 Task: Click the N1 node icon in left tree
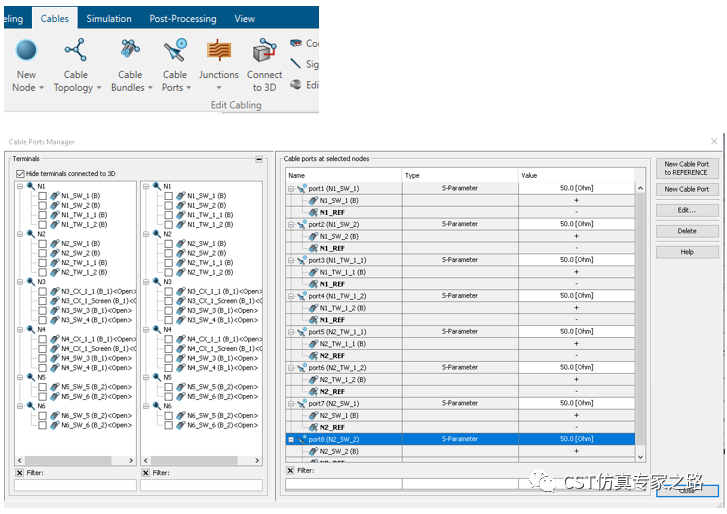click(x=31, y=186)
